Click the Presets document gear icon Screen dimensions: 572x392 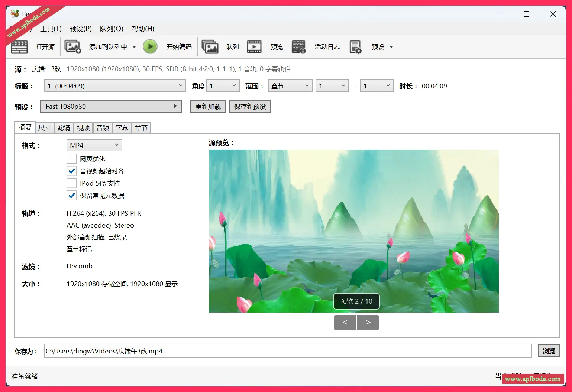pos(355,47)
